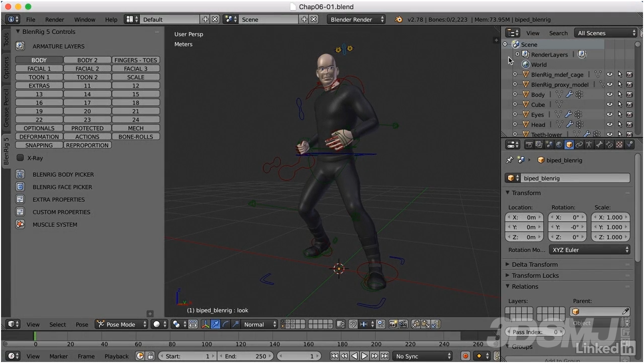Click the record auto-keyframe red button

(465, 356)
